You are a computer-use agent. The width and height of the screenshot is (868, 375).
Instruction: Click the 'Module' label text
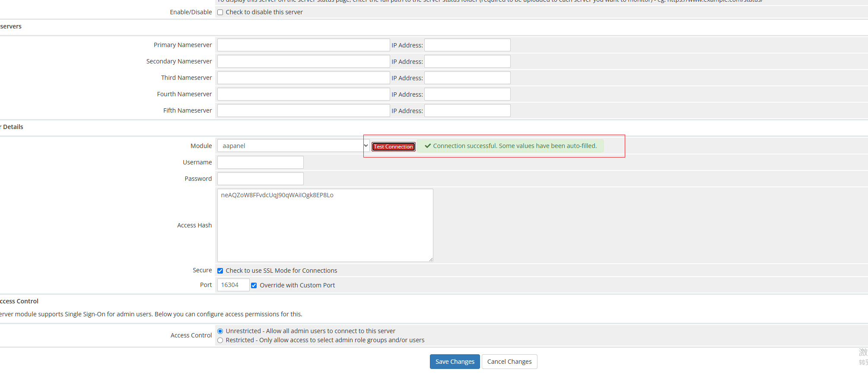(x=201, y=146)
